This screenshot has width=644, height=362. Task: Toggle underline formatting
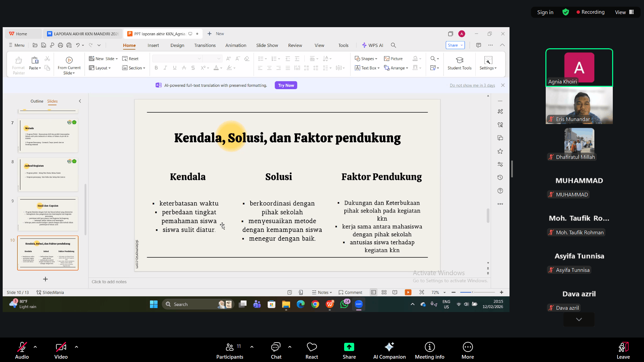pos(174,68)
